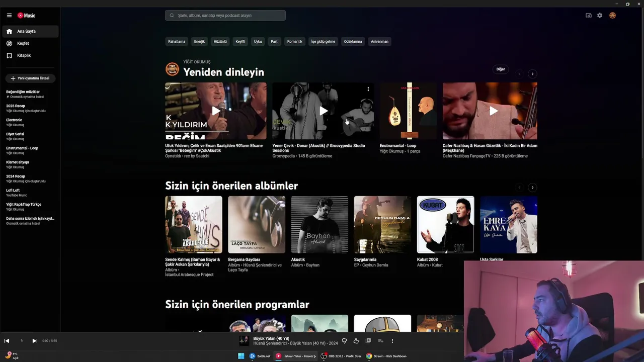Open Beğendiğim müzikler playlist

30,94
